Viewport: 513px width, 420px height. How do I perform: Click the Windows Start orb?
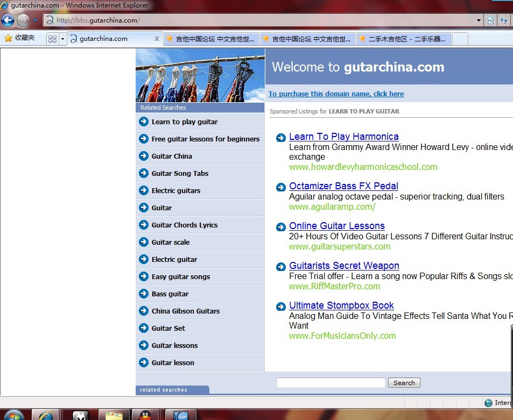pos(13,416)
